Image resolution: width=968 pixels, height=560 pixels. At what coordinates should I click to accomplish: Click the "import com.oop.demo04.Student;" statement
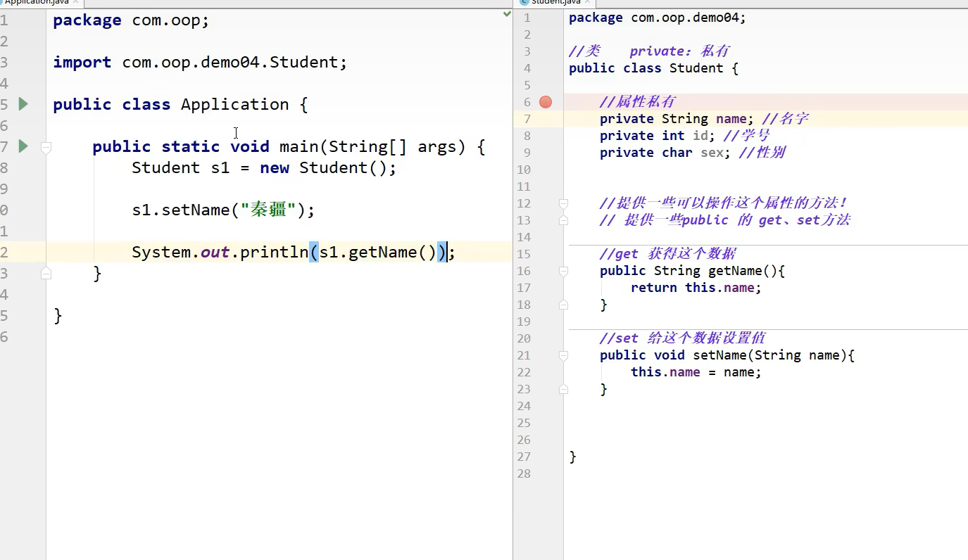pyautogui.click(x=200, y=62)
